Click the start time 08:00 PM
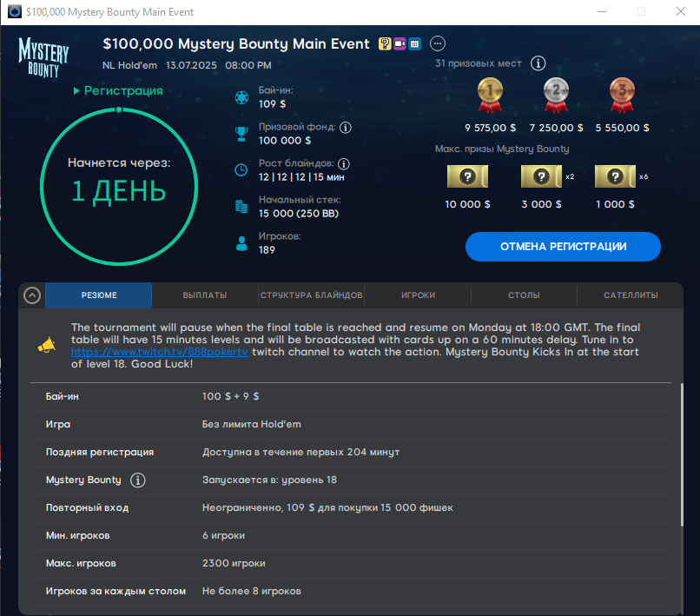 click(248, 65)
